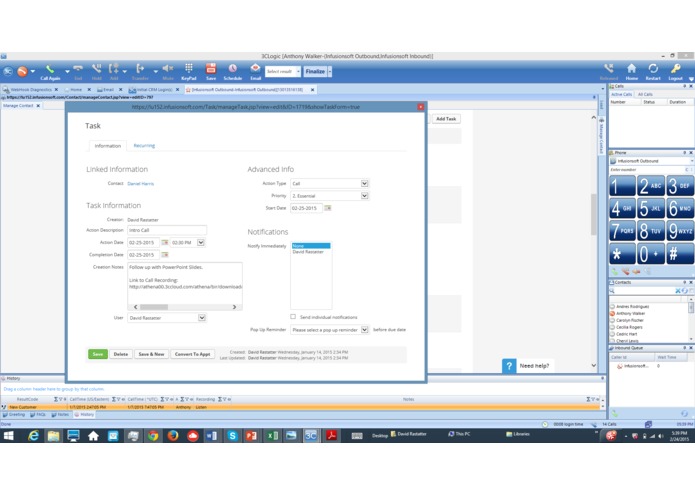The height and width of the screenshot is (494, 695).
Task: Open the Finalize arrow dropdown
Action: [330, 71]
